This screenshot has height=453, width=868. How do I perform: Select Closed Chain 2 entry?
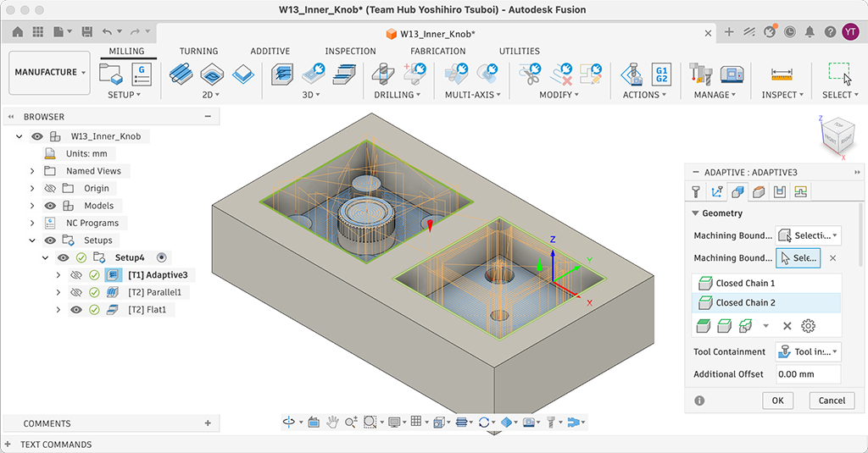[x=766, y=302]
